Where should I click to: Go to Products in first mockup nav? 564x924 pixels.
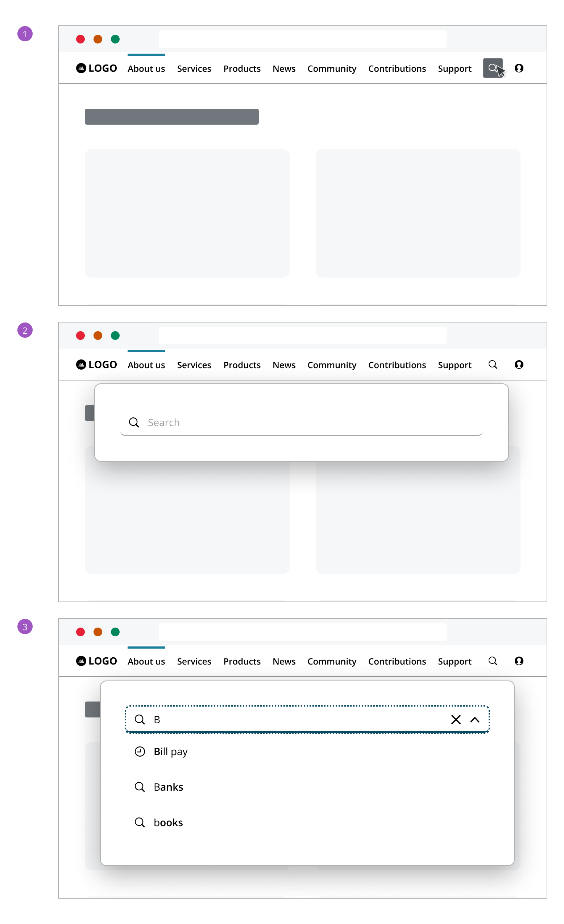[242, 68]
